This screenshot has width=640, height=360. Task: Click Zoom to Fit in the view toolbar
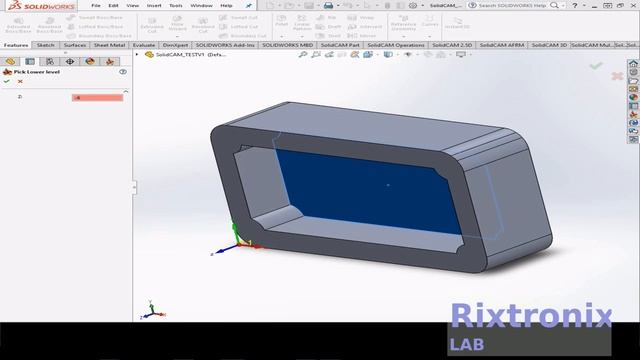click(303, 54)
